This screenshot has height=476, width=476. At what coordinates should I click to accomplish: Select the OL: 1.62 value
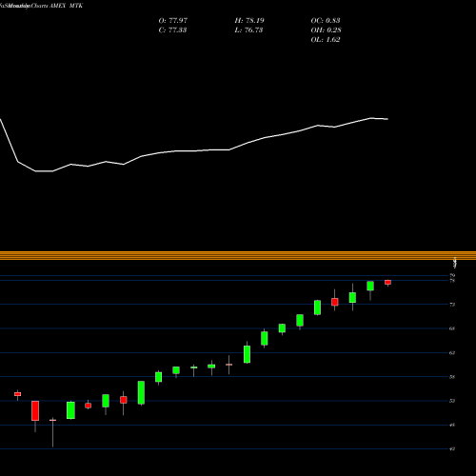pyautogui.click(x=326, y=40)
